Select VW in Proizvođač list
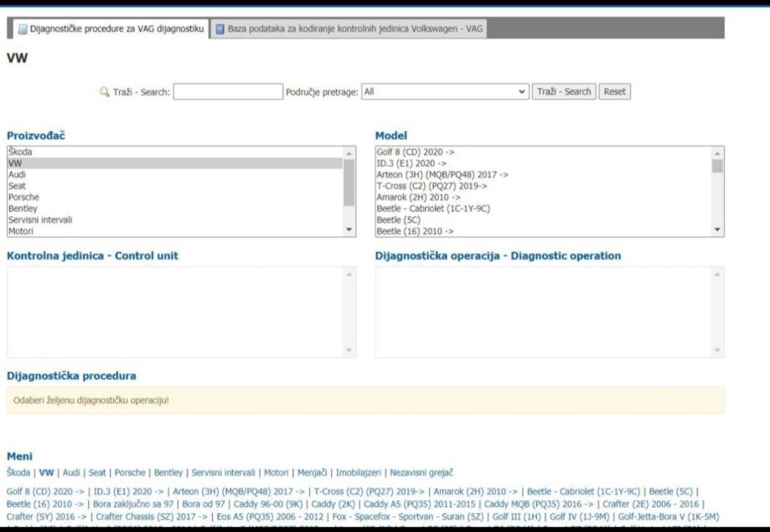This screenshot has width=770, height=532. pos(175,163)
